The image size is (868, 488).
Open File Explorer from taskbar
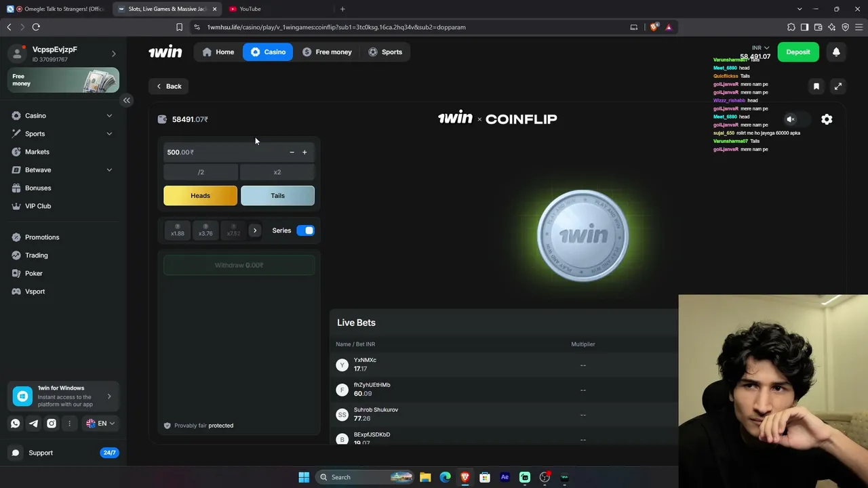[x=425, y=477]
